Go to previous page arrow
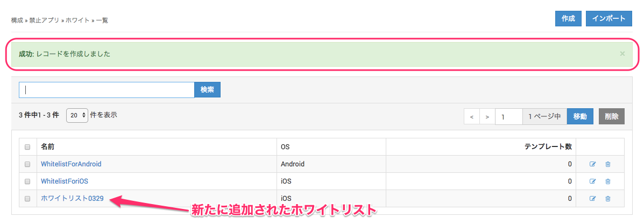Screen dimensions: 644x224 [471, 116]
